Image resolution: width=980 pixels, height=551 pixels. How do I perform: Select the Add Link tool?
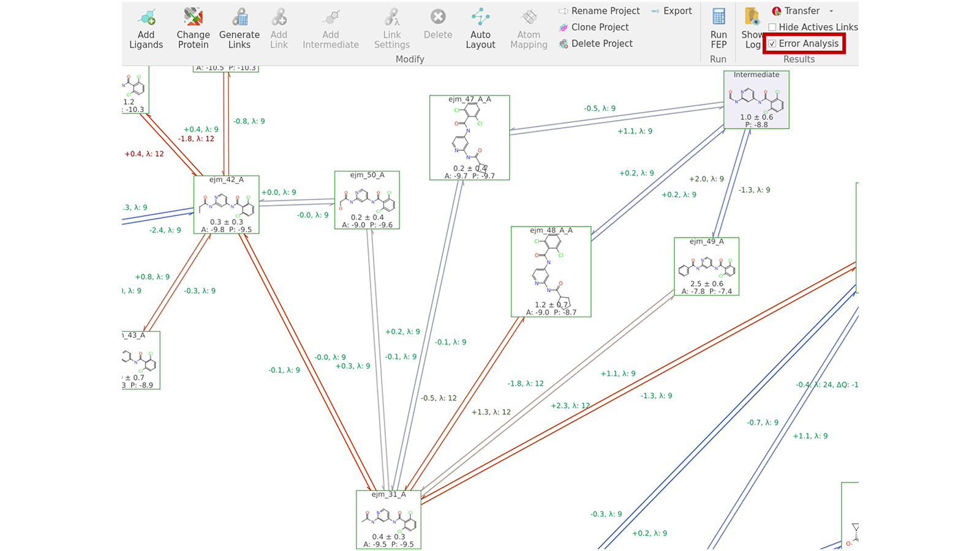click(279, 29)
